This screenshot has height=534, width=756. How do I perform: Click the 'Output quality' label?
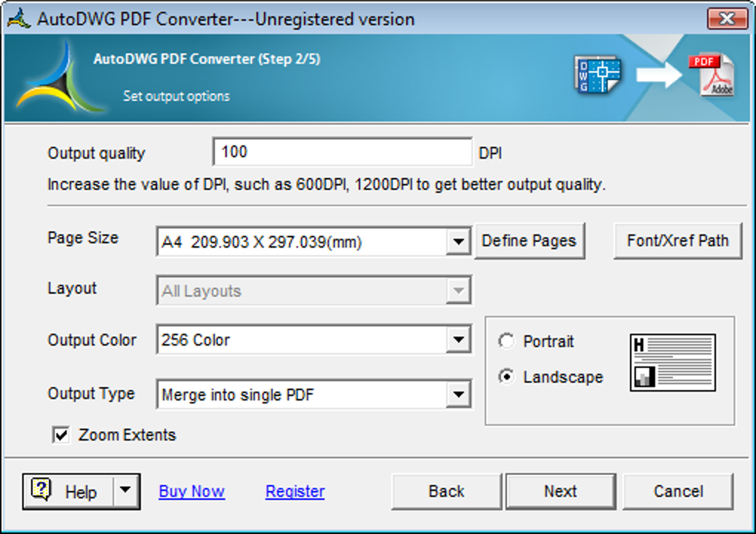pos(96,153)
